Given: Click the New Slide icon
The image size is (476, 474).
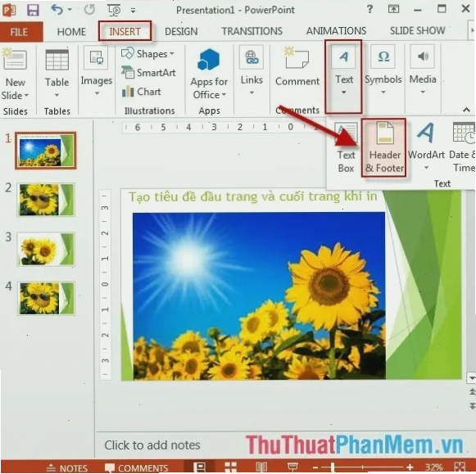Looking at the screenshot, I should point(15,59).
